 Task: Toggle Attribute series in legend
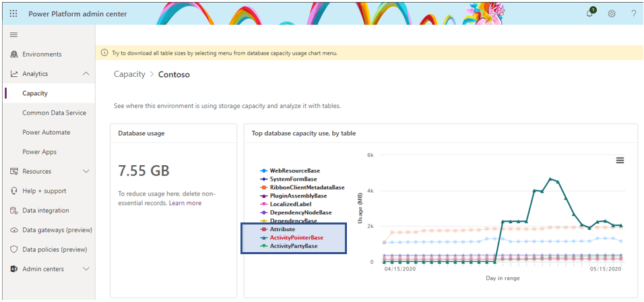[278, 229]
